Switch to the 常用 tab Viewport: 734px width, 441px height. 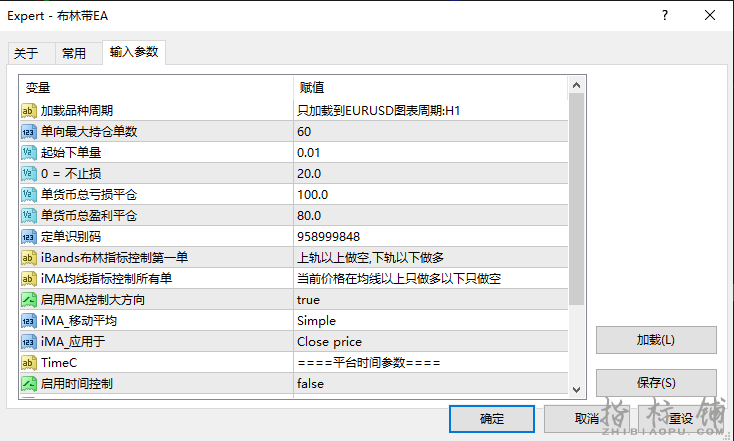coord(78,53)
